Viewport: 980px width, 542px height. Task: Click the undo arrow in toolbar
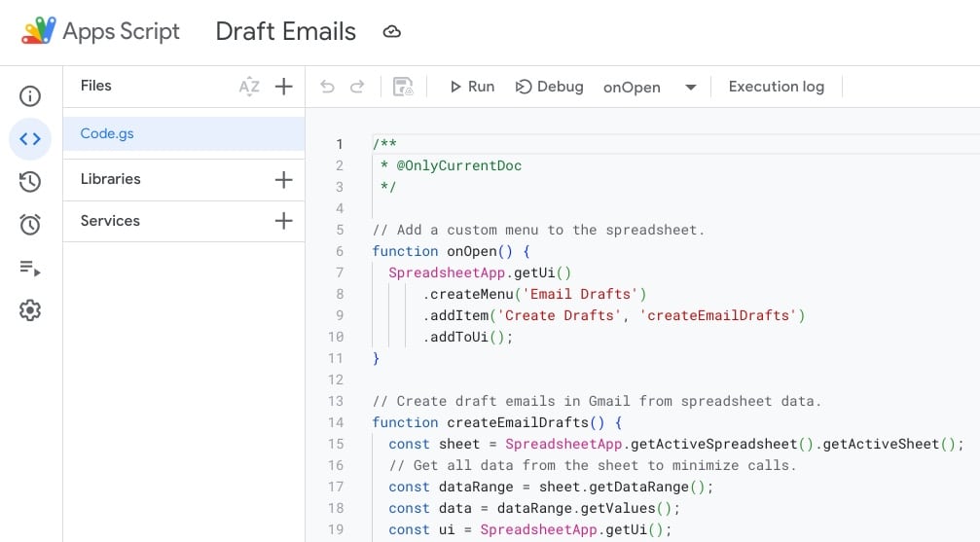pos(327,87)
